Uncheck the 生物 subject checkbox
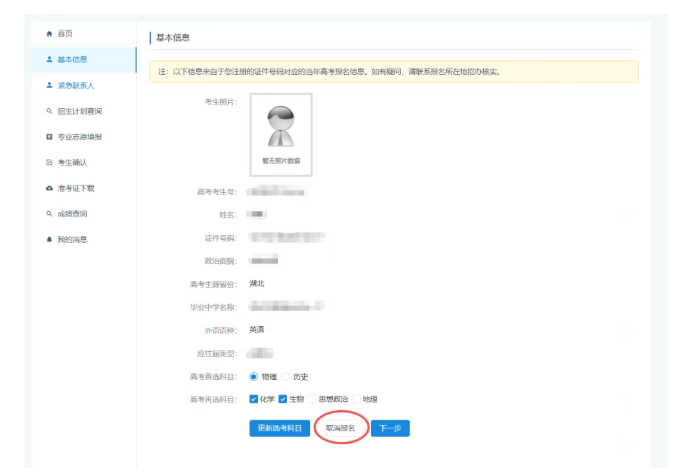 click(284, 399)
